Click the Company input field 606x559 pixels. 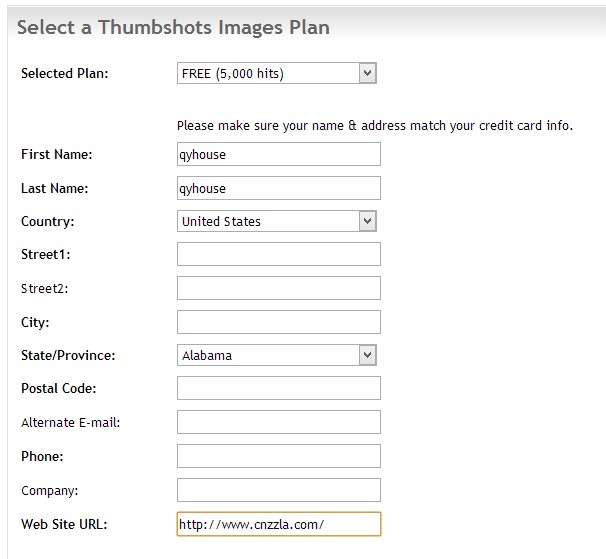(x=278, y=490)
